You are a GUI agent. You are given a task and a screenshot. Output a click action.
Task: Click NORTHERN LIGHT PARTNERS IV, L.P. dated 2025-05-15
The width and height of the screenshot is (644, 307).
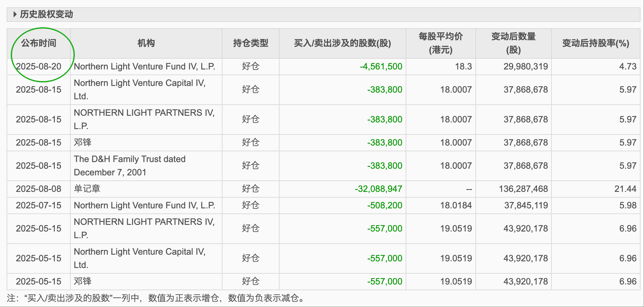[x=144, y=228]
